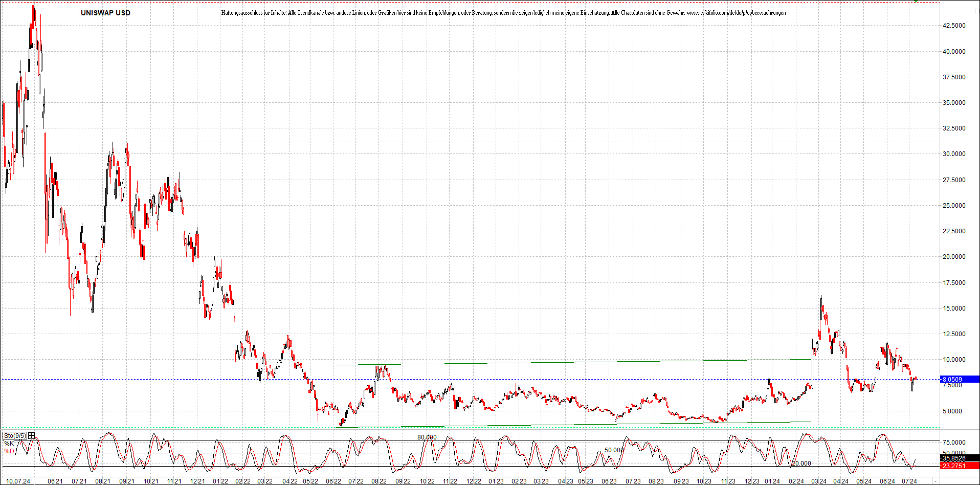Select the black 35.8526 %K value label

pyautogui.click(x=960, y=458)
